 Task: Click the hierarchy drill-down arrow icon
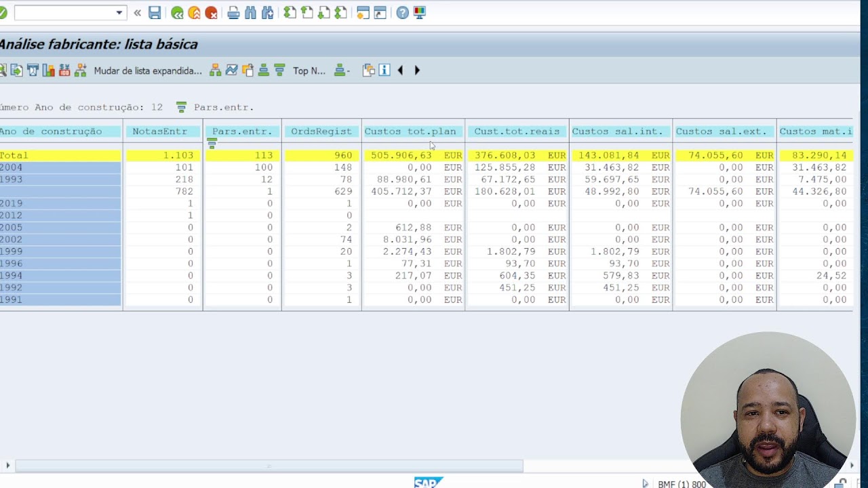pos(81,70)
